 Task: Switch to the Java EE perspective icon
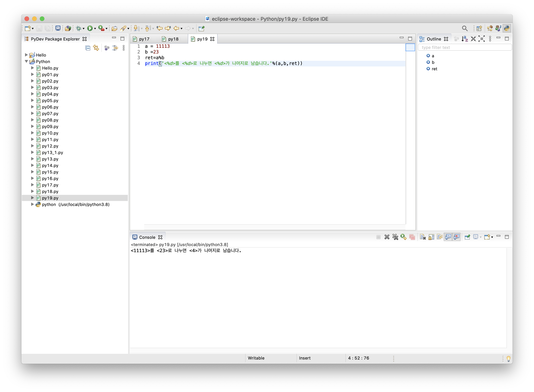point(490,28)
